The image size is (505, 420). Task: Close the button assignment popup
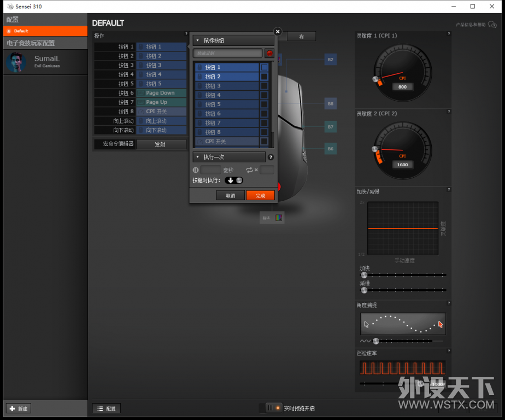[278, 32]
